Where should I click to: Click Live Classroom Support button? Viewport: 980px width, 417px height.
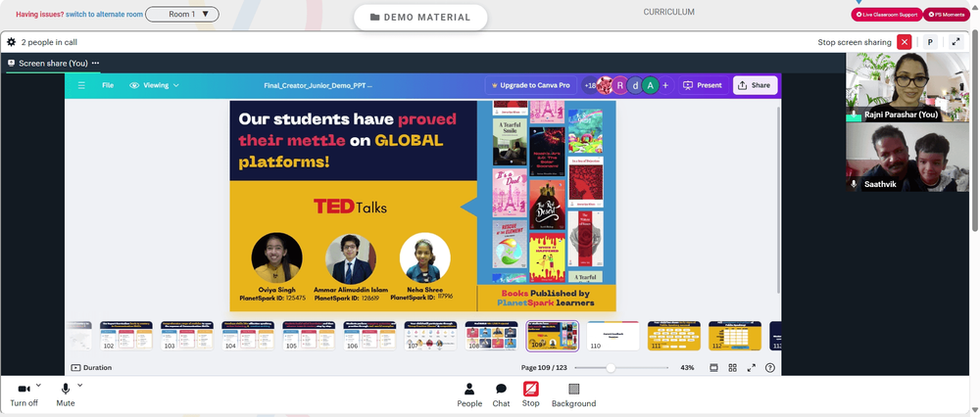pos(886,15)
